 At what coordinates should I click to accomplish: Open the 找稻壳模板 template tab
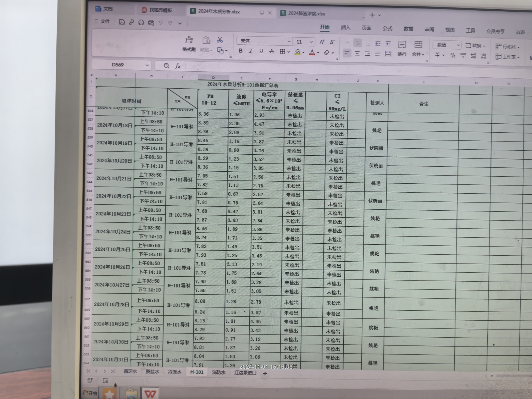pos(157,10)
